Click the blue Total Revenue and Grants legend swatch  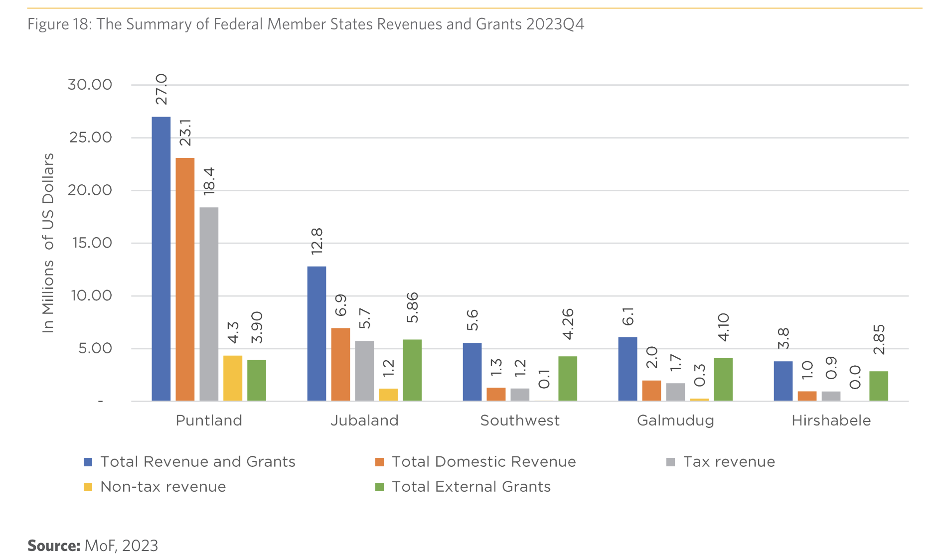point(88,462)
